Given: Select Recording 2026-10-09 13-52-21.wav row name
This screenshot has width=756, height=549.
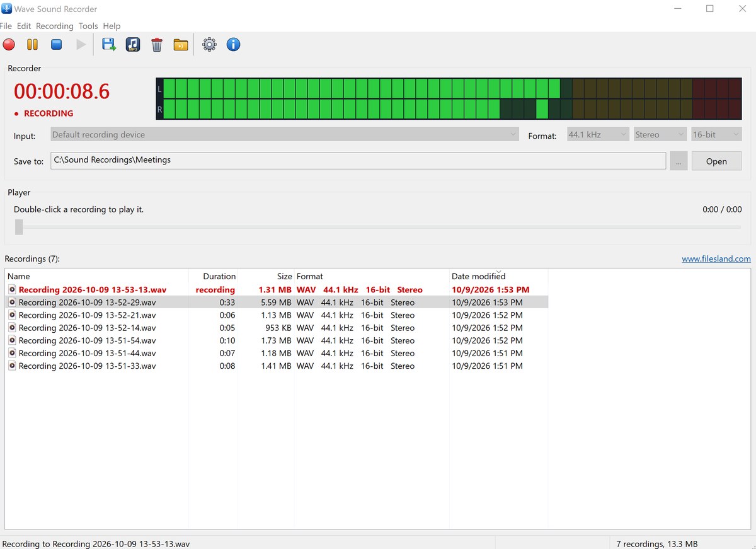Looking at the screenshot, I should 88,315.
